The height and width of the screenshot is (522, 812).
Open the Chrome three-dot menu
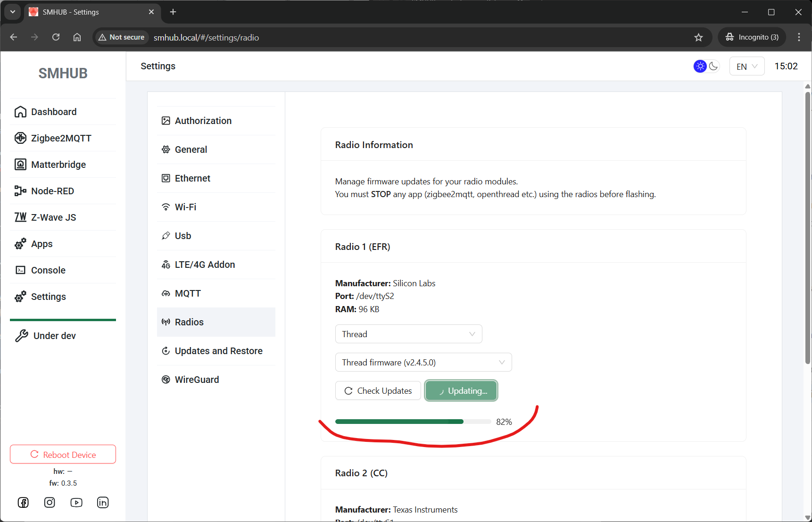[x=799, y=37]
